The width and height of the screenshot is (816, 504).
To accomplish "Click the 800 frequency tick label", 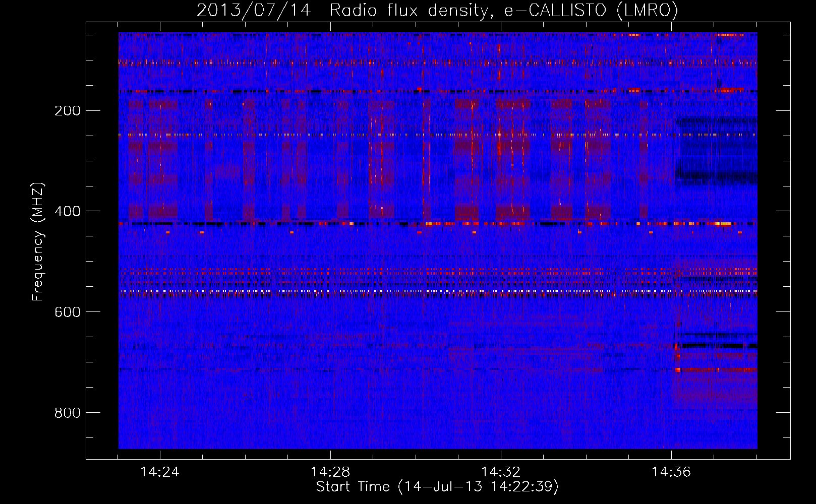I will coord(68,413).
